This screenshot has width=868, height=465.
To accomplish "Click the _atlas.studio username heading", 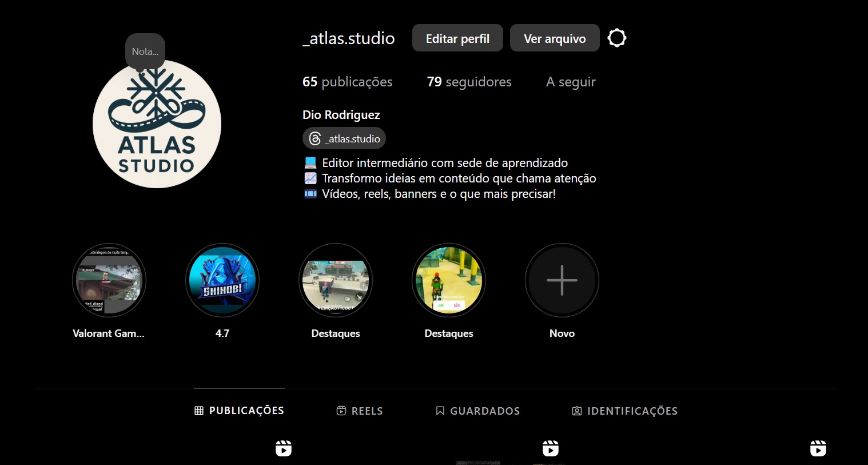I will 349,38.
